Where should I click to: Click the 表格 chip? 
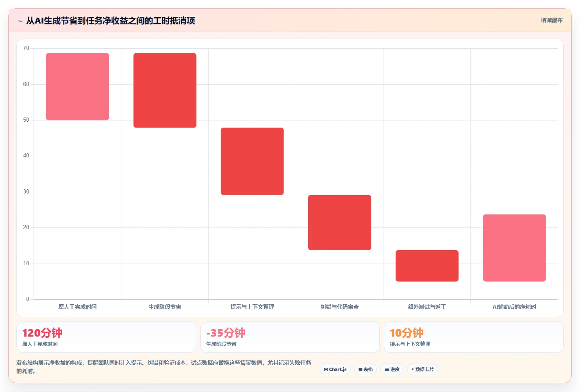coord(365,369)
